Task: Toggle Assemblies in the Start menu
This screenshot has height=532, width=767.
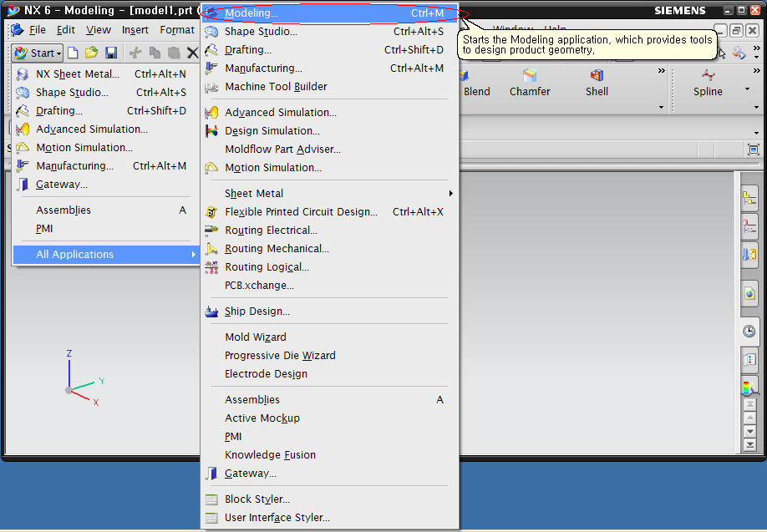Action: [x=105, y=210]
